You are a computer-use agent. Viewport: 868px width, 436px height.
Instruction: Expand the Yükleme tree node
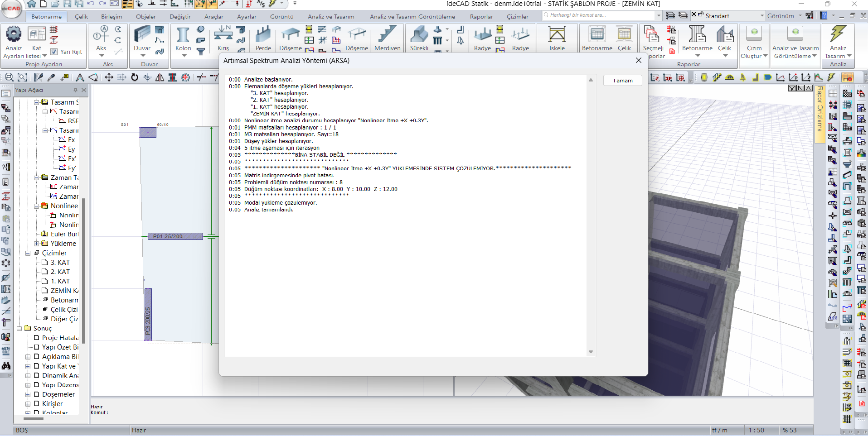[x=37, y=244]
